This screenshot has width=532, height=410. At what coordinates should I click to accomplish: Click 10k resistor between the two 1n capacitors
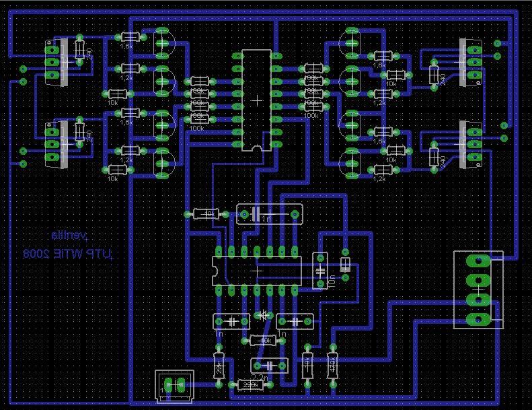click(x=263, y=341)
